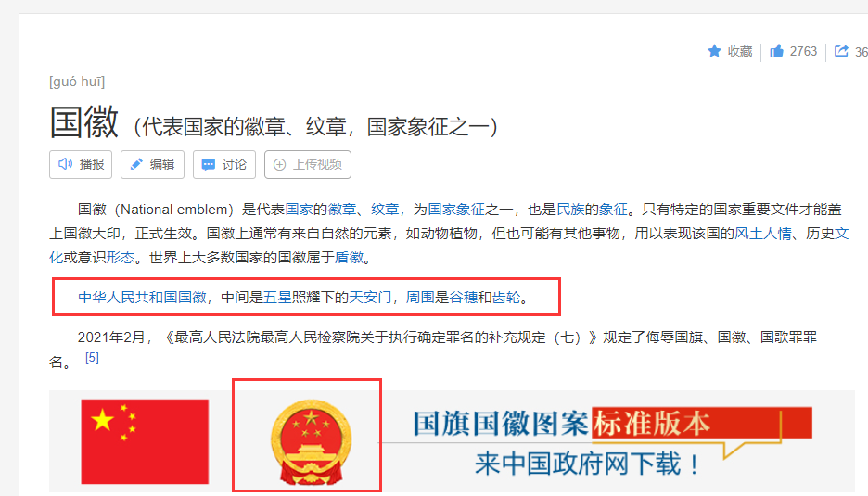Open the 讨论 discussion button
The image size is (868, 496).
click(224, 164)
